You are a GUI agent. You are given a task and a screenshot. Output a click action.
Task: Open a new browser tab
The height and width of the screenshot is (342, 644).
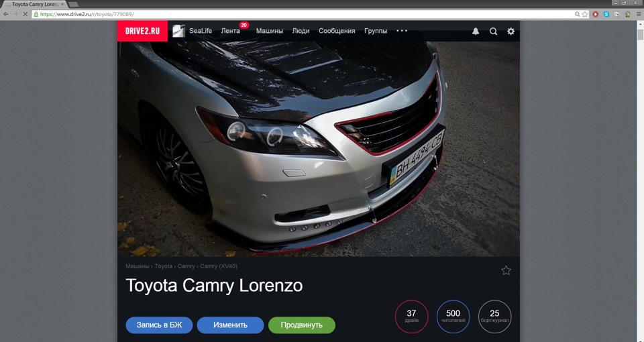[x=74, y=5]
